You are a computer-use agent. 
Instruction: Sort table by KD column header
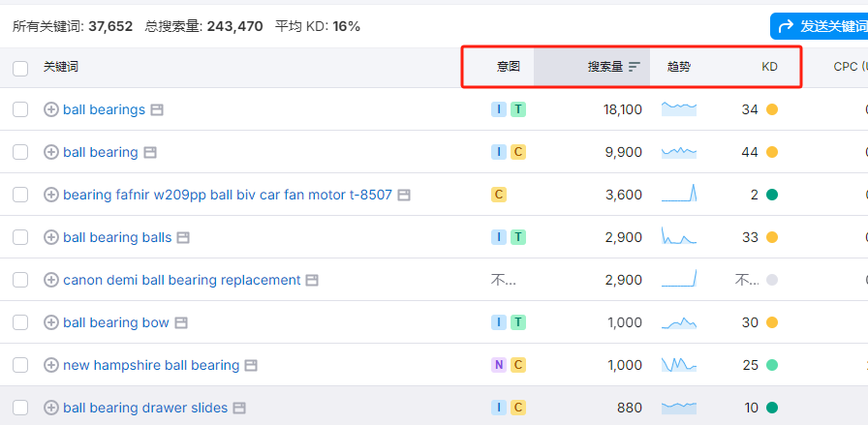(x=769, y=67)
